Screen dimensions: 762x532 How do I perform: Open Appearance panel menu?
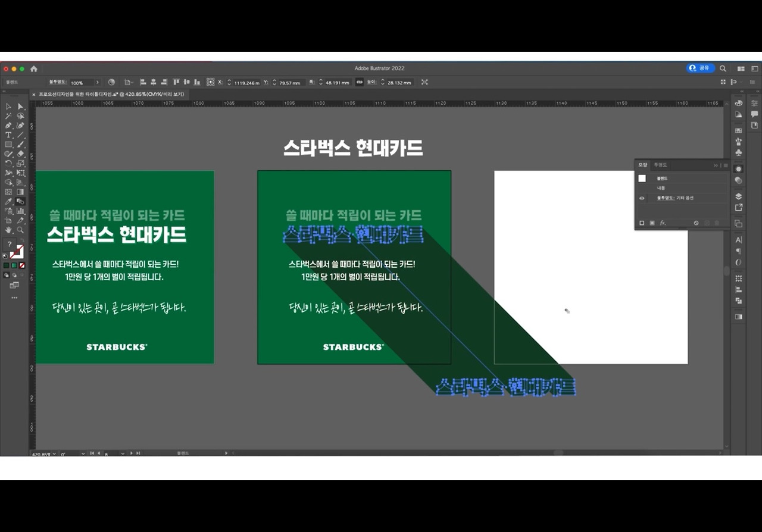(726, 165)
